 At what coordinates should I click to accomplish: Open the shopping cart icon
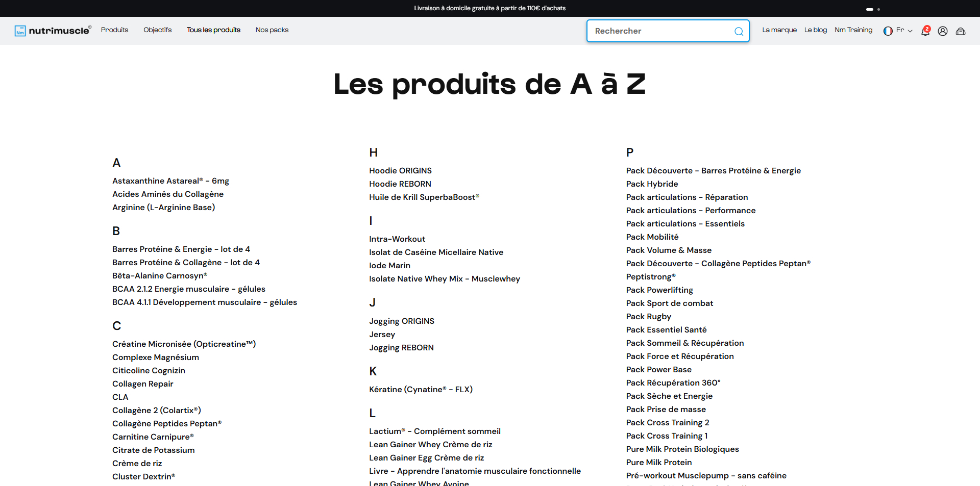[x=961, y=31]
